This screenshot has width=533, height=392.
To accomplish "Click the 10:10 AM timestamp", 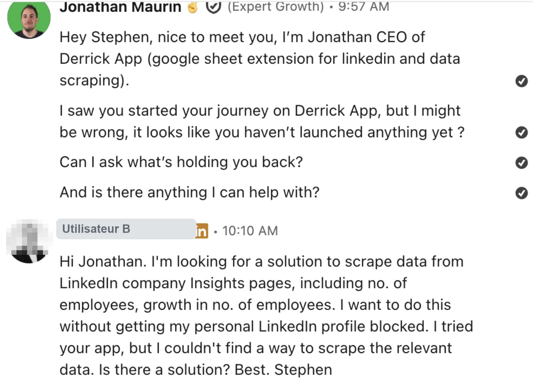I will pos(250,231).
